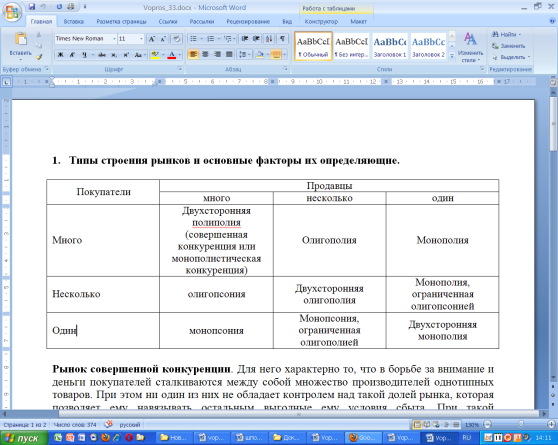Open Font dialog launcher in Шрифт group
This screenshot has height=445, width=558.
[x=179, y=68]
